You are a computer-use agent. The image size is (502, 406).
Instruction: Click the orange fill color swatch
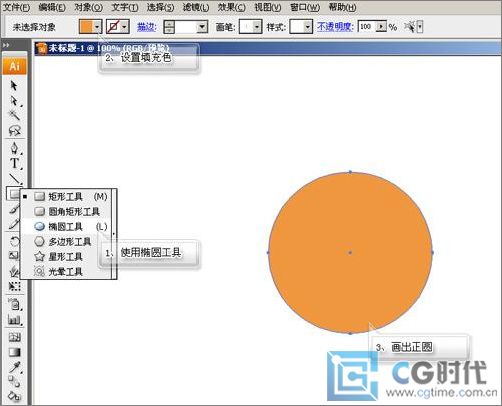pyautogui.click(x=86, y=27)
